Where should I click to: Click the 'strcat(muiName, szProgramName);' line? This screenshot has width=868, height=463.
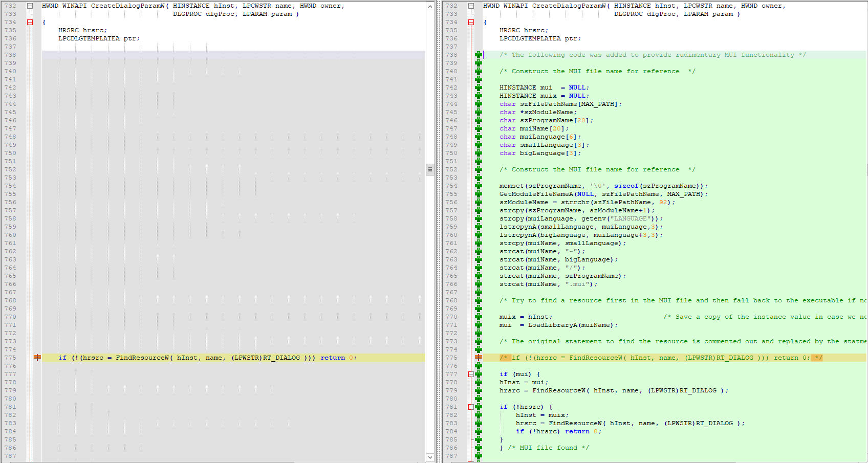(562, 276)
